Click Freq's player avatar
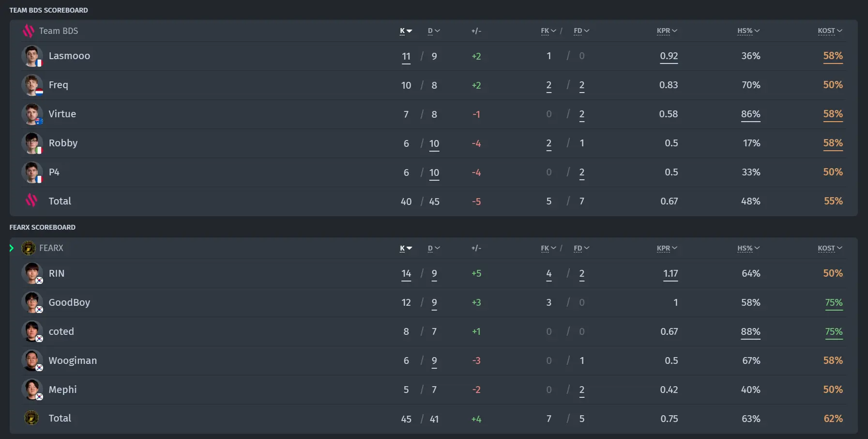Screen dimensions: 868x439 point(32,85)
